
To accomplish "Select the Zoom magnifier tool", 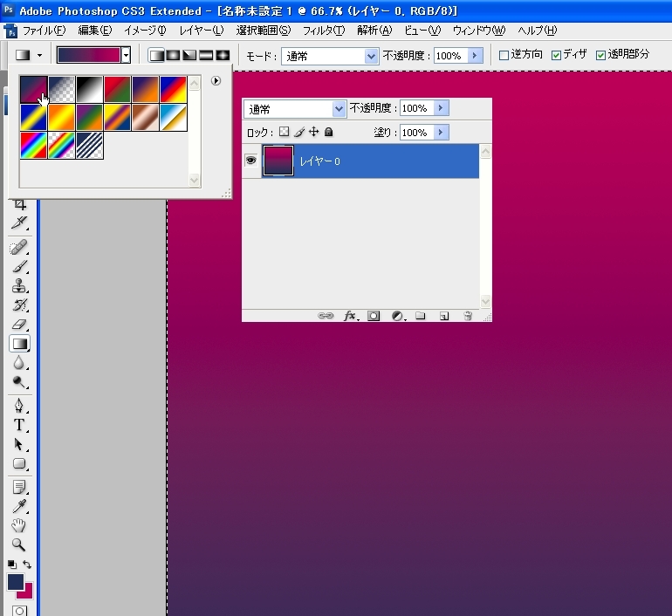I will click(19, 544).
